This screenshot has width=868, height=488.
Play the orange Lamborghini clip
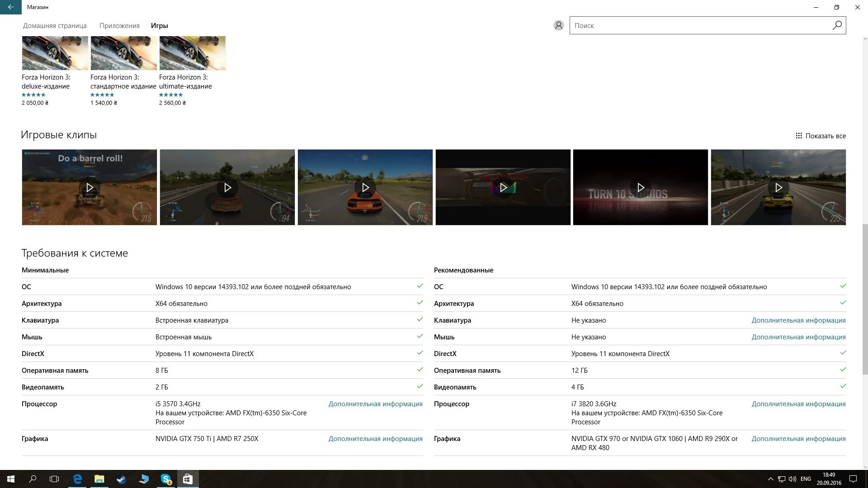(x=365, y=188)
